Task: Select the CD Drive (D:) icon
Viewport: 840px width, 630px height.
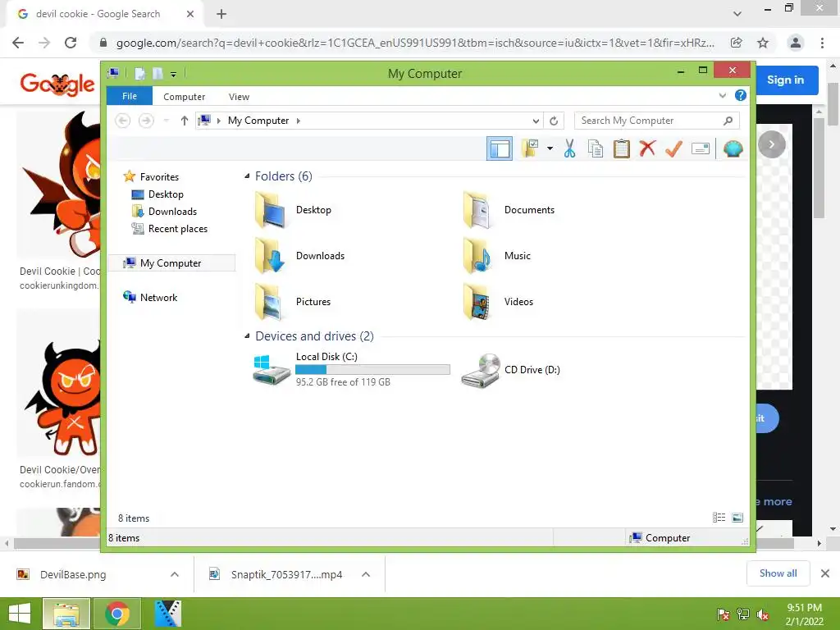Action: click(x=481, y=370)
